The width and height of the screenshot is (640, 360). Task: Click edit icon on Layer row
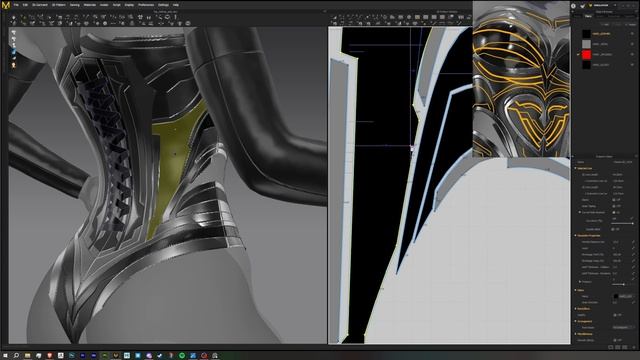coord(633,248)
